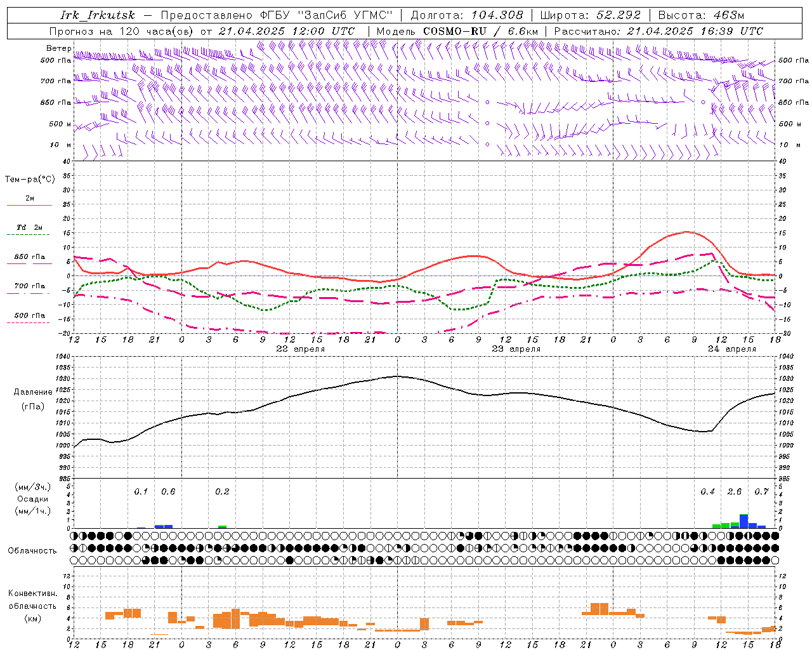The height and width of the screenshot is (650, 812).
Task: Click the 0.4 precipitation total value
Action: (707, 491)
